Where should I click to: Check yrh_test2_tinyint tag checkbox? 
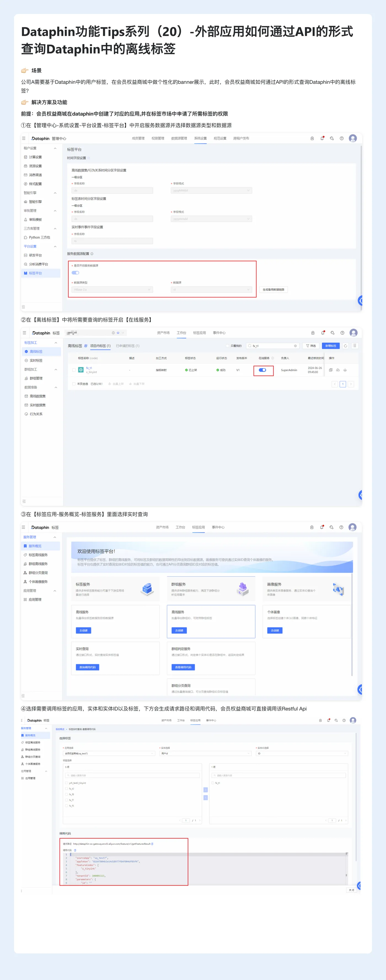tap(66, 783)
